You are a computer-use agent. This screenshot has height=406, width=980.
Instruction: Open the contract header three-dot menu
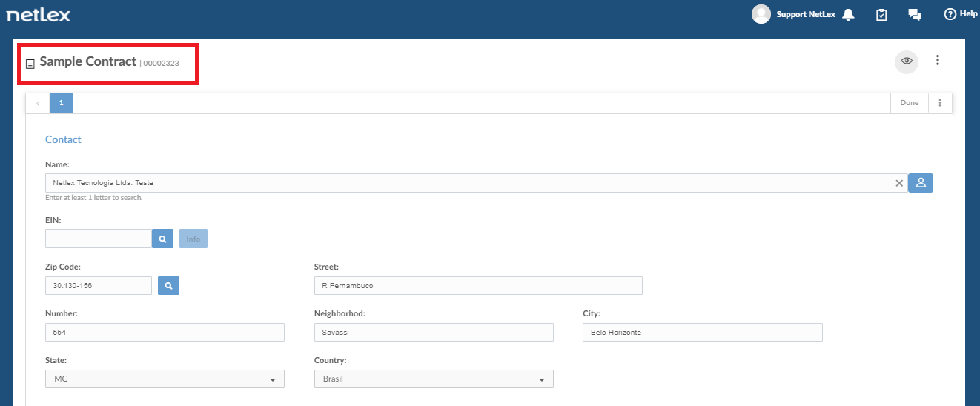(x=938, y=61)
